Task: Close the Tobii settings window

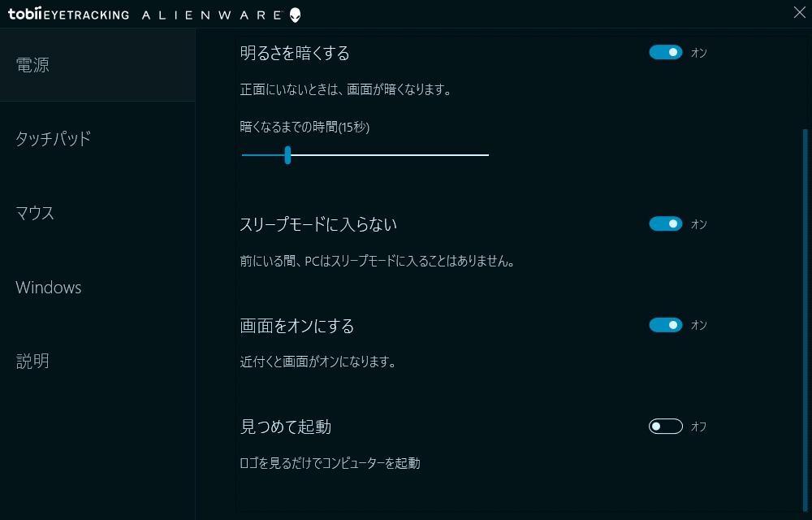Action: [x=799, y=11]
